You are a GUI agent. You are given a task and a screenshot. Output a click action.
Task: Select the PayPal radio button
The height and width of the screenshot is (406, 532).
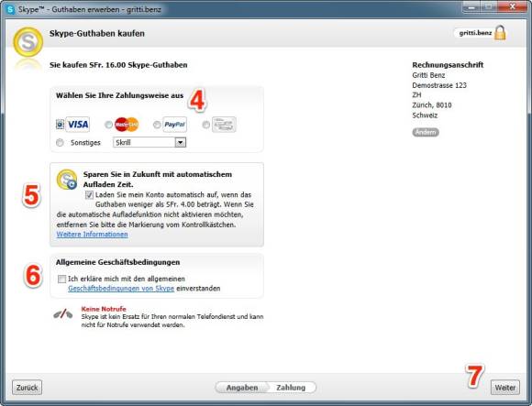pos(157,125)
